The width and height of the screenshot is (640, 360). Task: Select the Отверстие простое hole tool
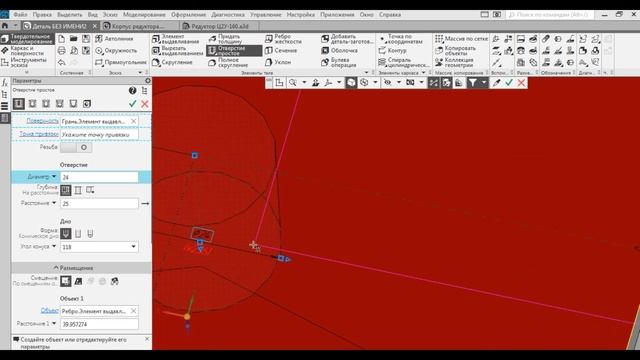234,51
